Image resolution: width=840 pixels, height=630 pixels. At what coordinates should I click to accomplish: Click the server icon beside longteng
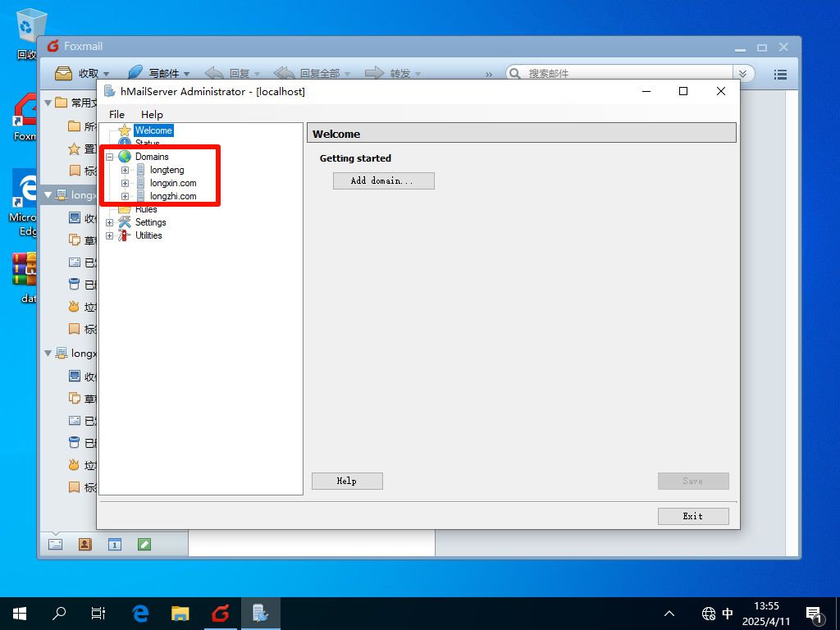coord(140,170)
